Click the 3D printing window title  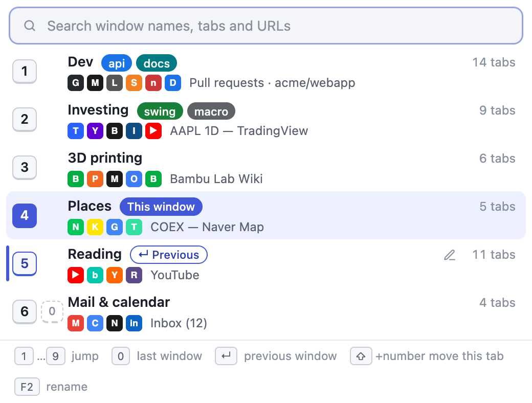(105, 159)
